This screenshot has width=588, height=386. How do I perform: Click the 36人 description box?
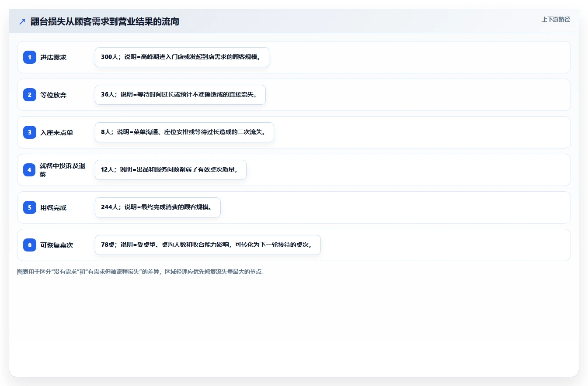point(180,95)
